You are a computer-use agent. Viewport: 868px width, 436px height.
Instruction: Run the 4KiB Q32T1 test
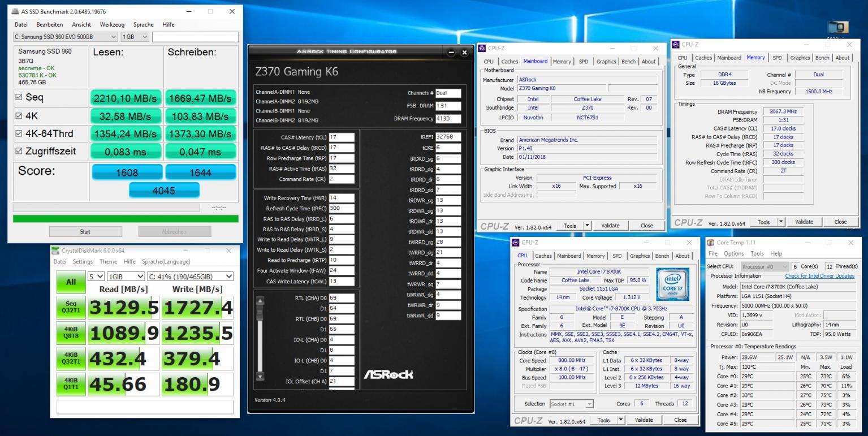coord(71,359)
